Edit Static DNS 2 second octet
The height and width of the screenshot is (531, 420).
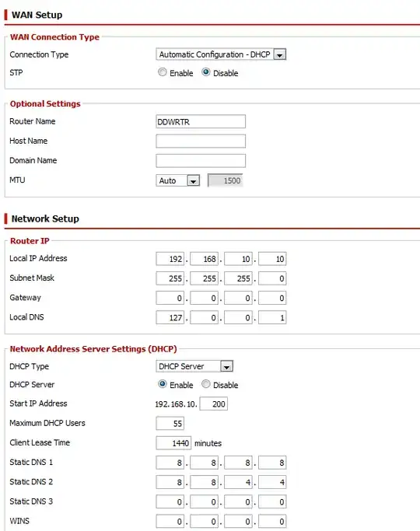(x=204, y=482)
